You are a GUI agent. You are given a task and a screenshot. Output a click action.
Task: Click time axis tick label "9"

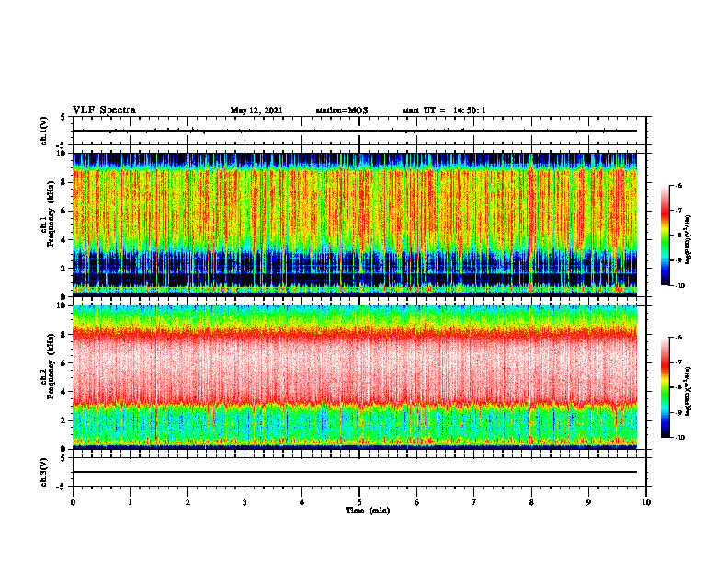pos(588,502)
